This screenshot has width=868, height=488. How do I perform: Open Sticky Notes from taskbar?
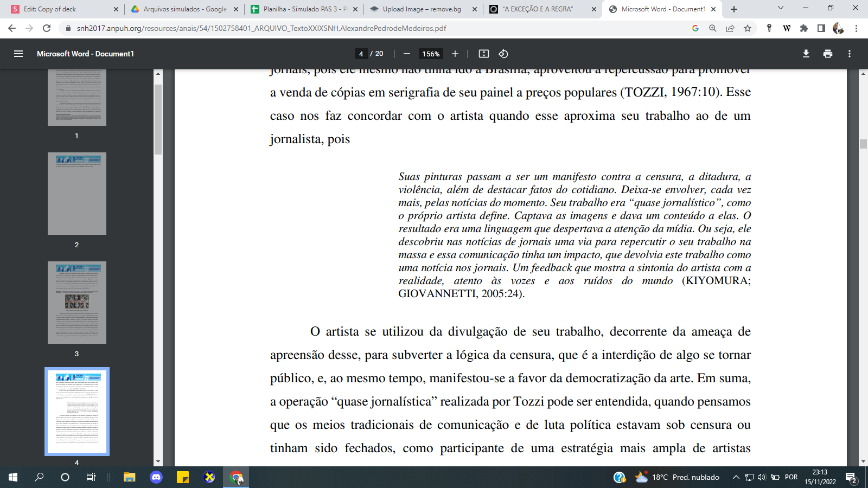click(183, 477)
